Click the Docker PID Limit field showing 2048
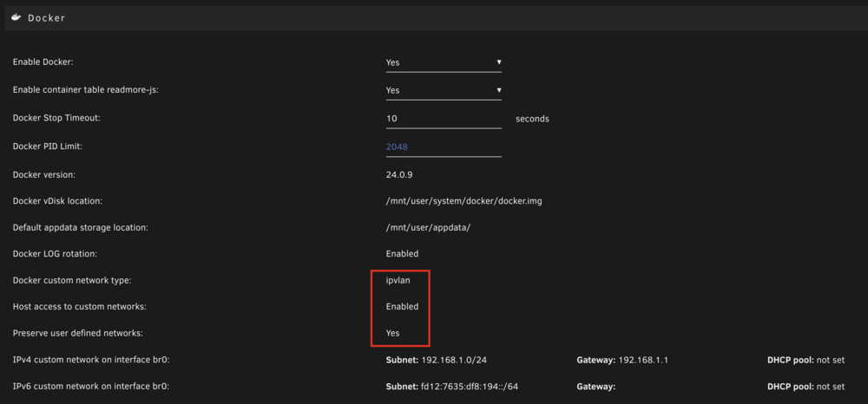Screen dimensions: 868x404 444,147
